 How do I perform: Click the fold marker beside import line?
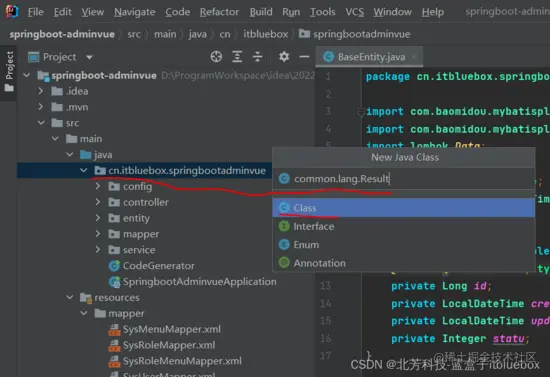point(361,113)
